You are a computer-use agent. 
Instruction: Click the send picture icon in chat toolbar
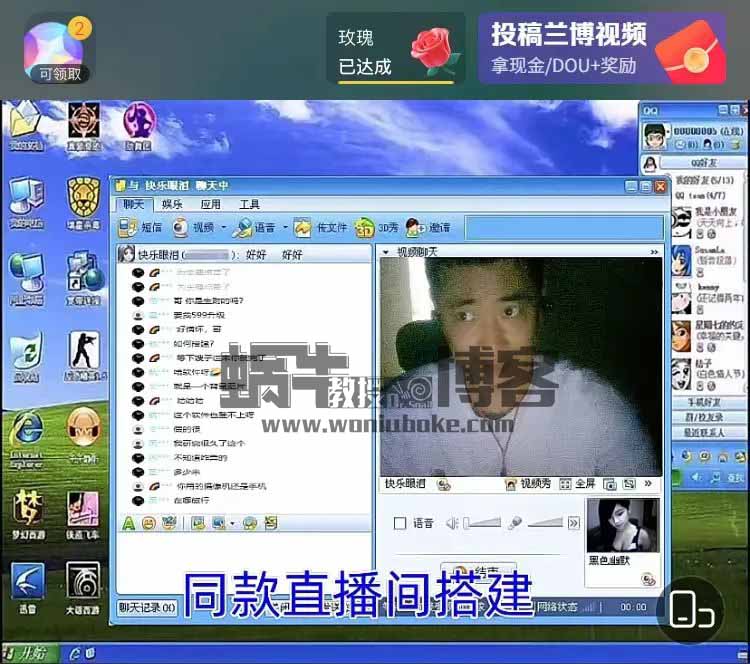pos(198,523)
